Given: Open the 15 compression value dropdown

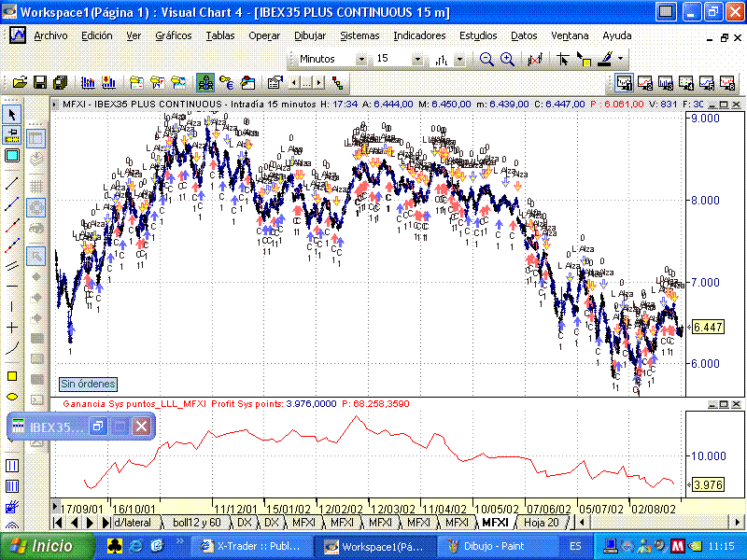Looking at the screenshot, I should pos(417,60).
